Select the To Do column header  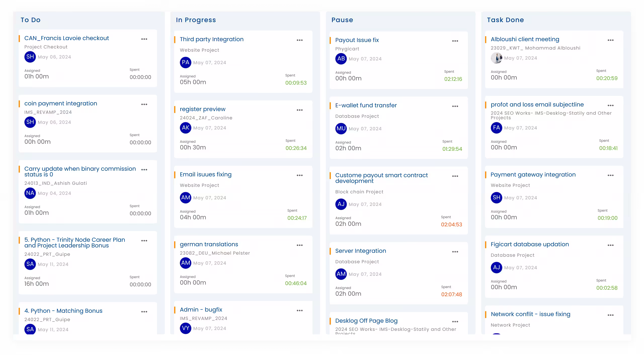pyautogui.click(x=30, y=20)
